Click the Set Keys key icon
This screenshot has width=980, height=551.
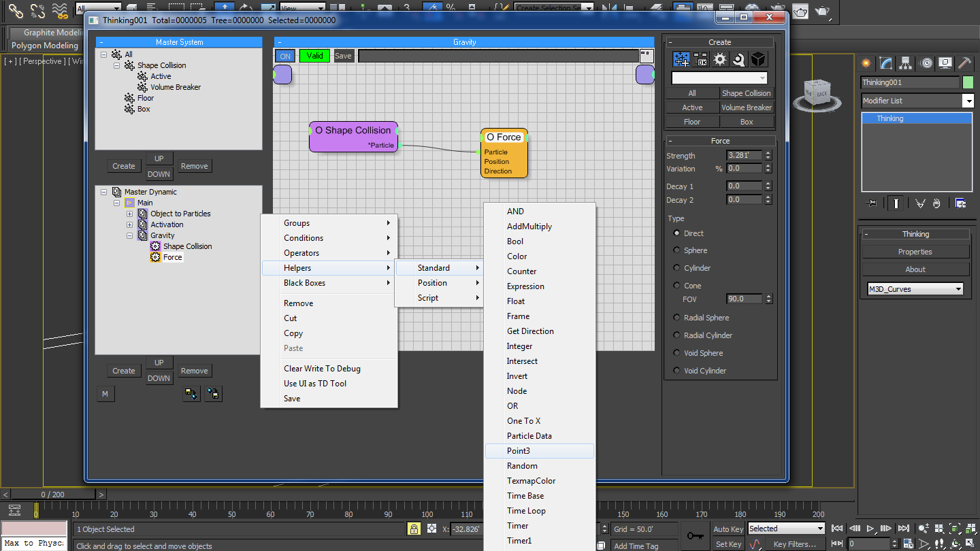pyautogui.click(x=695, y=536)
